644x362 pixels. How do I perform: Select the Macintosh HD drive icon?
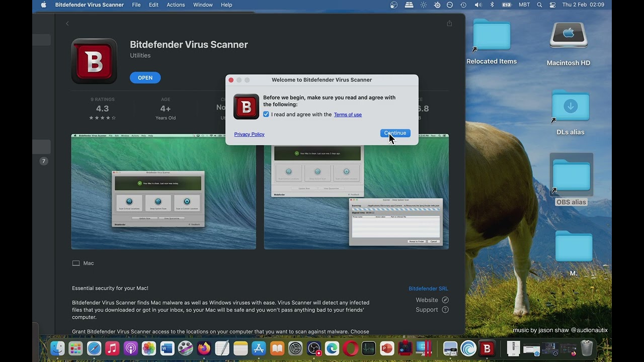click(569, 35)
